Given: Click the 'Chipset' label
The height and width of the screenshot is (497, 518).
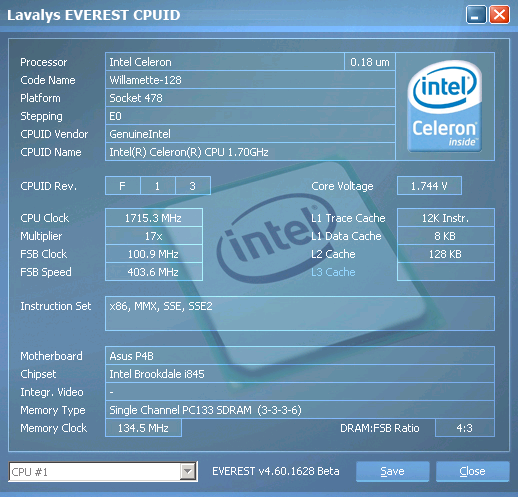Looking at the screenshot, I should tap(38, 374).
